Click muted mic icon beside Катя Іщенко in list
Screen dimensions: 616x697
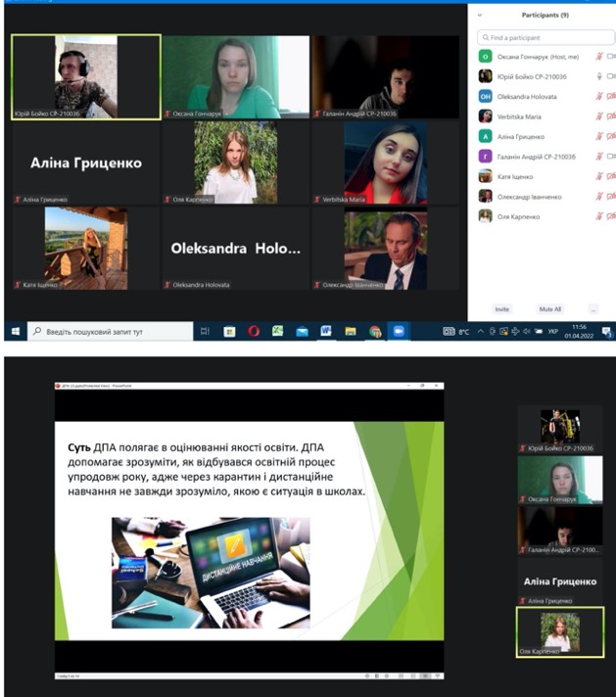(x=599, y=176)
